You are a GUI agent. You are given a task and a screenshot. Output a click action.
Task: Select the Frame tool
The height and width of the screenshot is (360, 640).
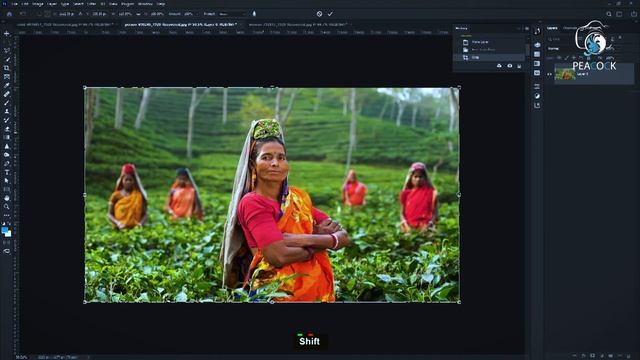point(7,77)
